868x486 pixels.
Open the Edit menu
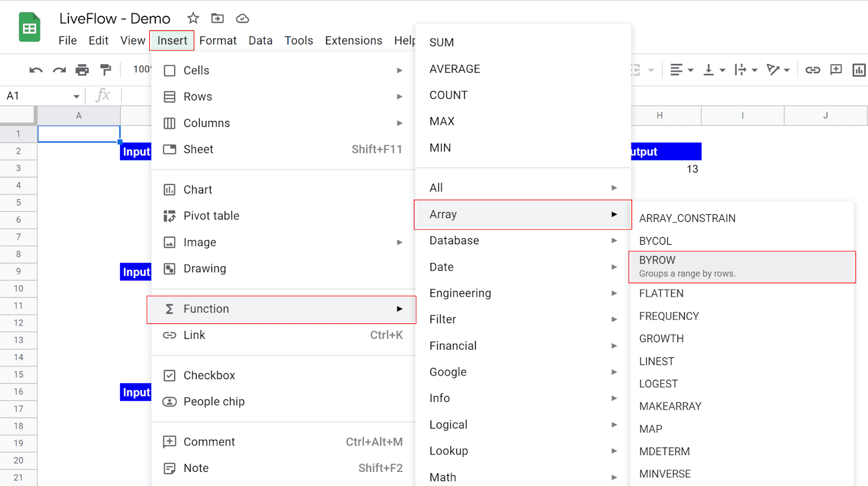pyautogui.click(x=99, y=41)
